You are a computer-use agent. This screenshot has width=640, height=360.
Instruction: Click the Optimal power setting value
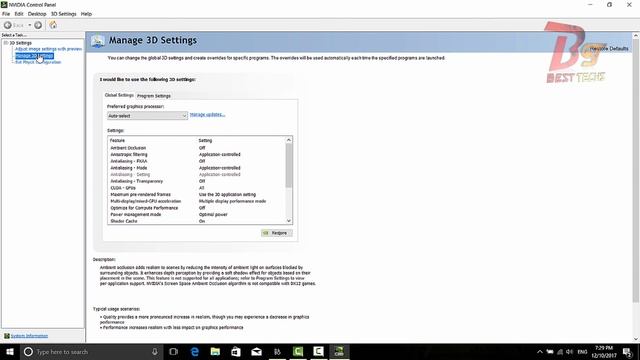point(213,215)
